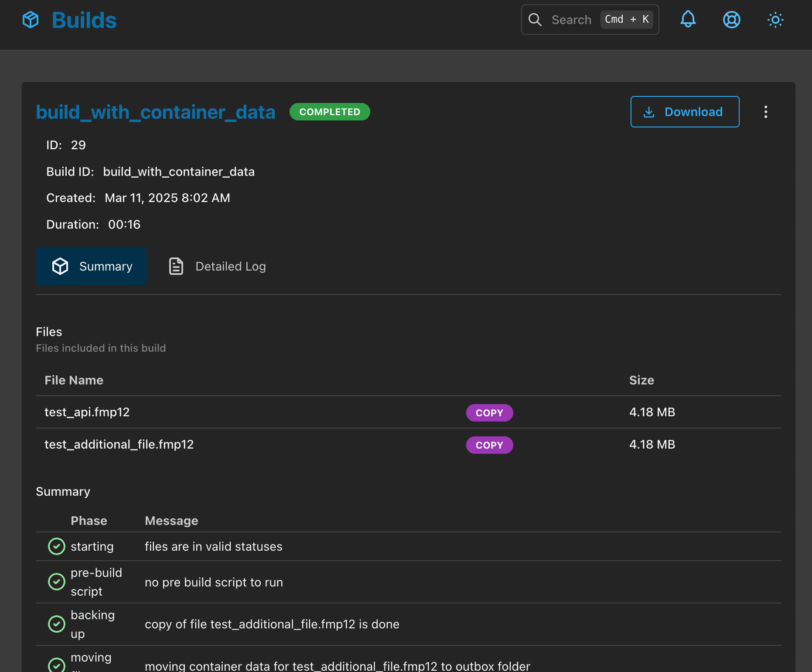Click the COMPLETED status badge

coord(330,112)
